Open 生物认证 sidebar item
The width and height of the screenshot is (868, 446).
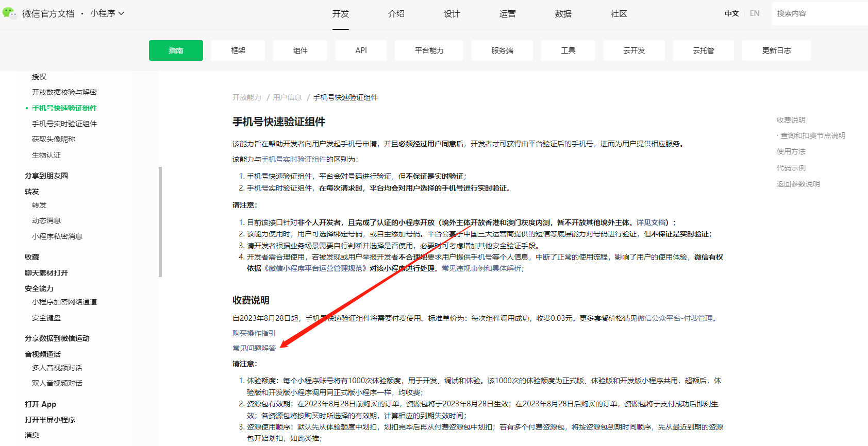(x=46, y=155)
